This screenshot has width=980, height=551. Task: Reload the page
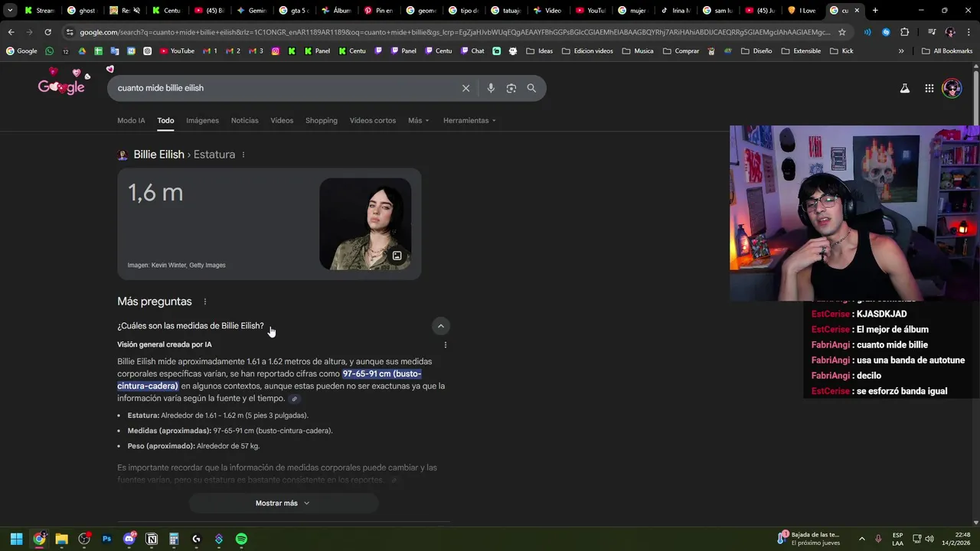47,32
